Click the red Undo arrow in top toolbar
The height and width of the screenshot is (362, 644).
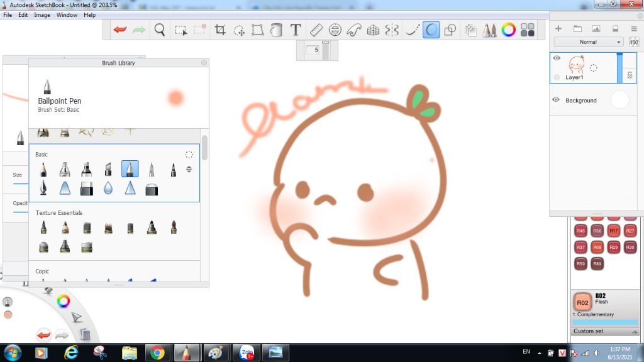click(x=120, y=30)
